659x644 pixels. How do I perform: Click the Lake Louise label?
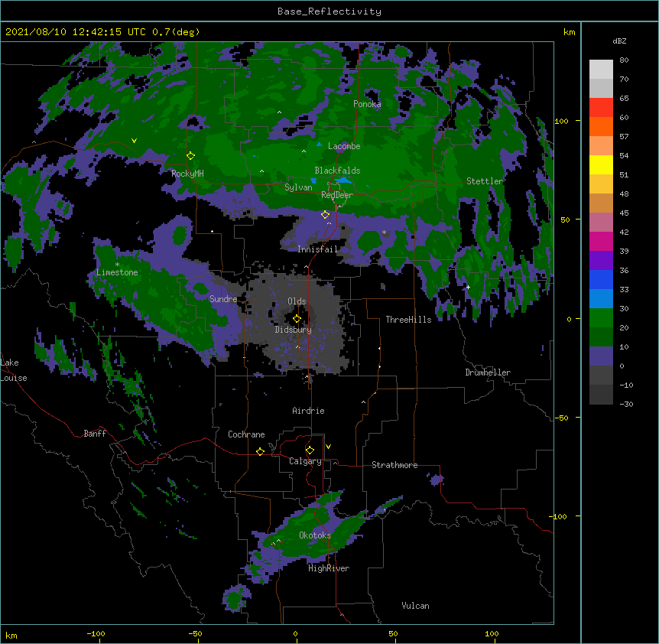(x=14, y=370)
